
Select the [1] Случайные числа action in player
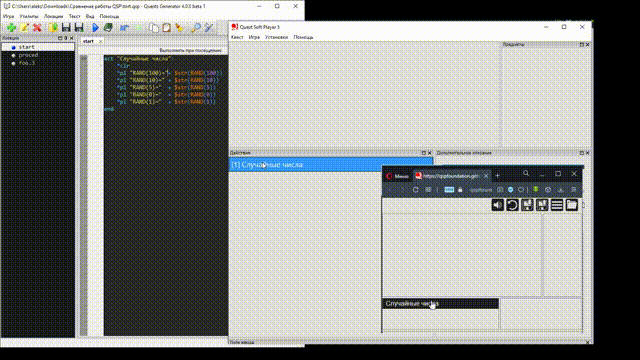(331, 165)
